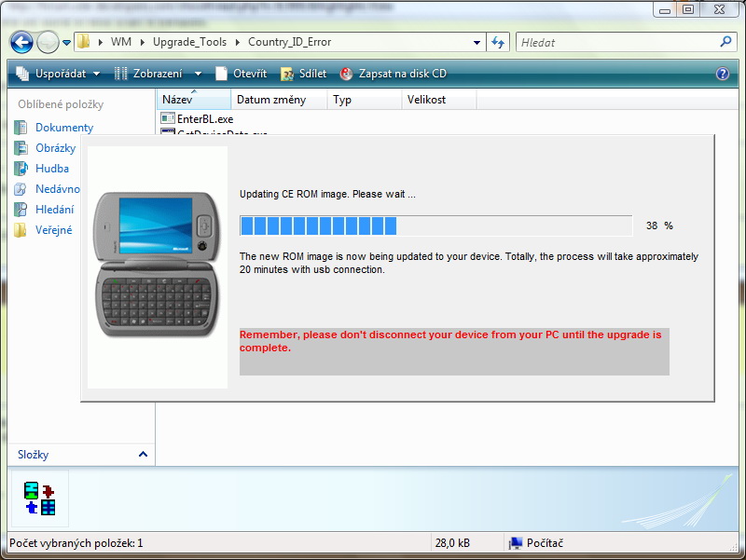This screenshot has width=746, height=560.
Task: Select the EnterBL.exe file
Action: click(x=205, y=119)
